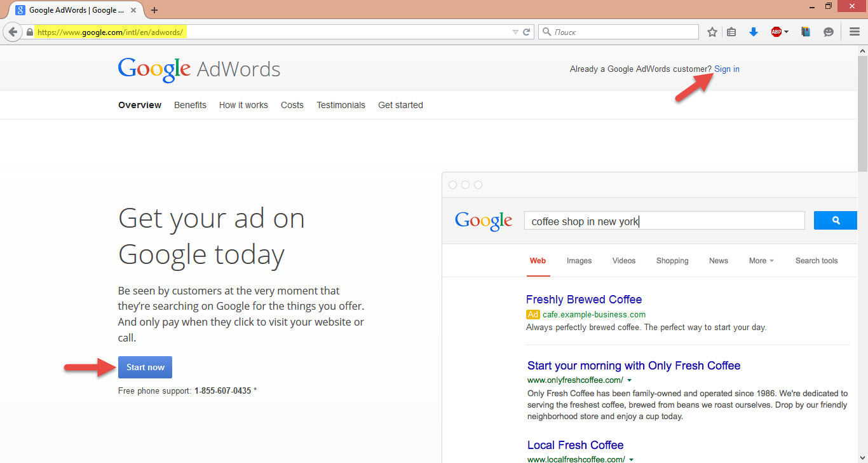Click the www.onlyfreshcoffee.com URL
Image resolution: width=868 pixels, height=463 pixels.
click(575, 380)
